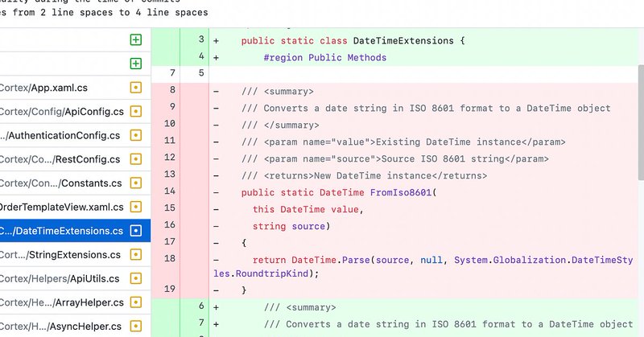
Task: Click removed param name="value" line
Action: click(403, 142)
